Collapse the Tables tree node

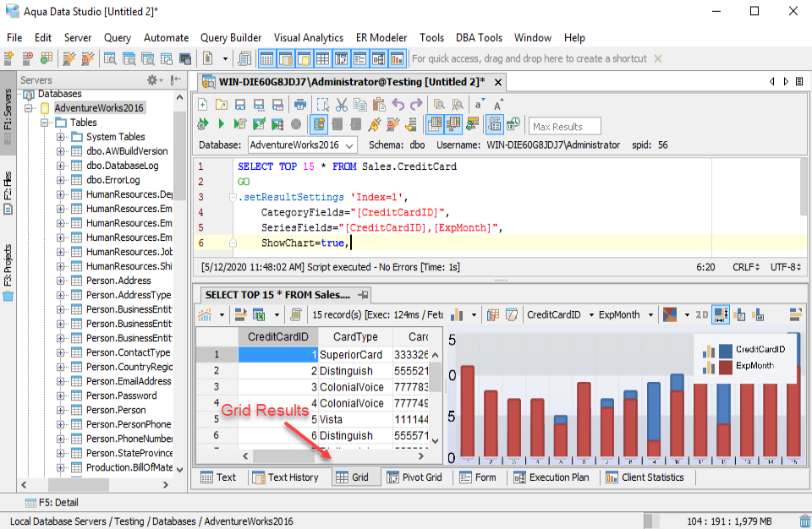click(x=45, y=123)
